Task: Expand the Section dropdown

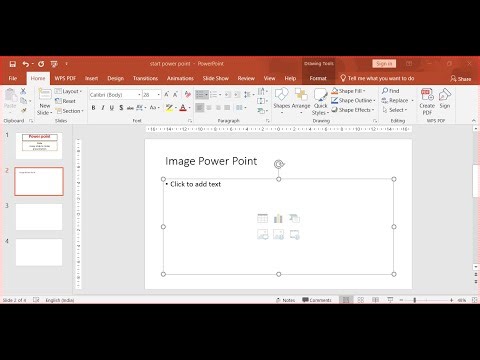Action: click(69, 111)
